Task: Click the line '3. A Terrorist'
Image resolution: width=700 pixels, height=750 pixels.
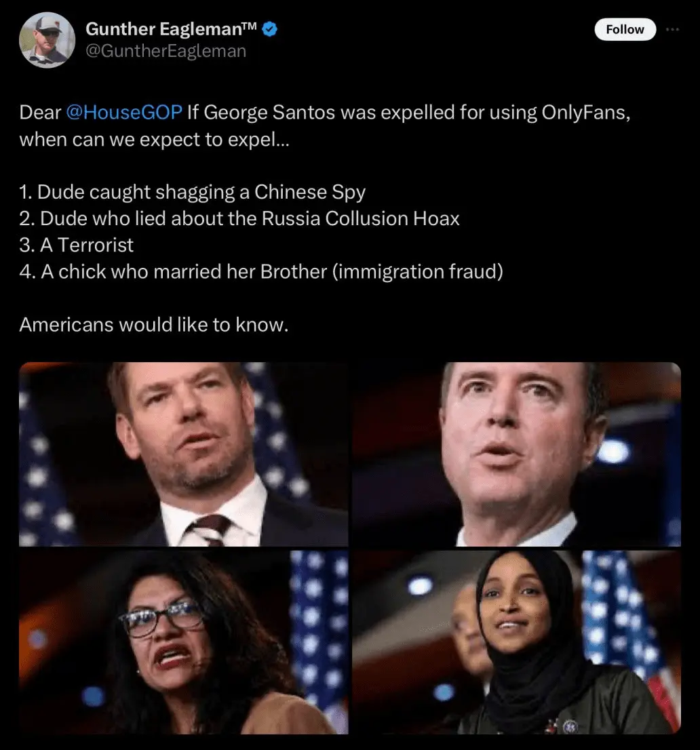Action: click(x=77, y=245)
